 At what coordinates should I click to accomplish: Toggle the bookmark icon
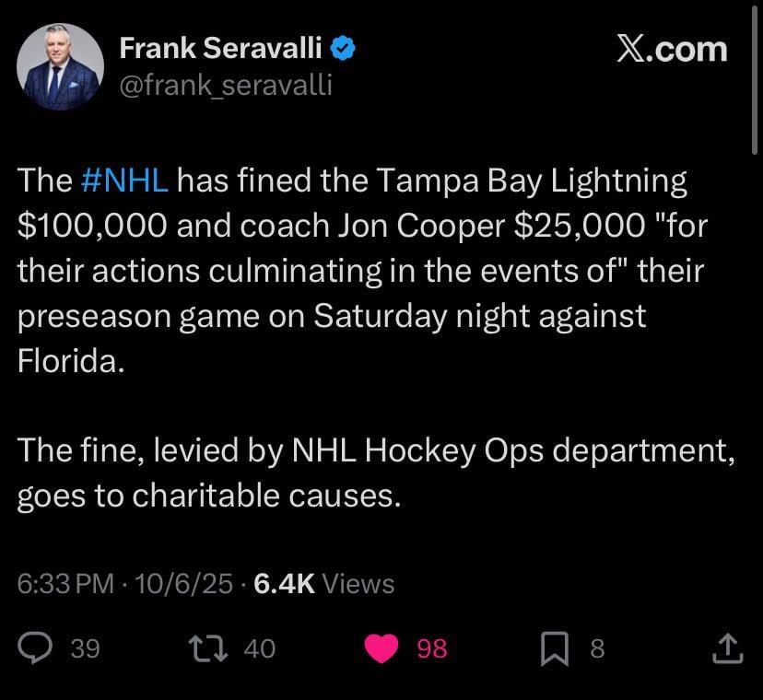[x=554, y=648]
